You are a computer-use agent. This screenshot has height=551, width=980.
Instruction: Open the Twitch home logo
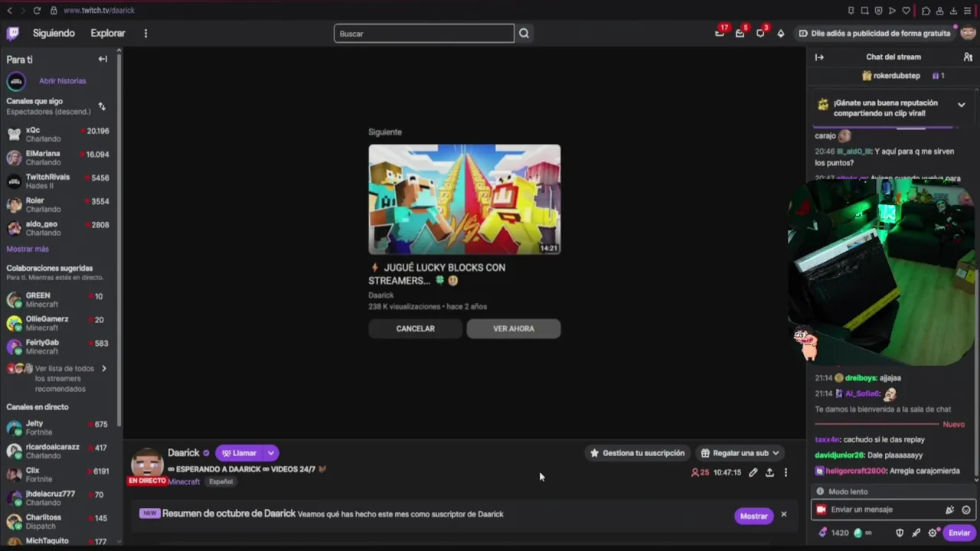pyautogui.click(x=12, y=33)
